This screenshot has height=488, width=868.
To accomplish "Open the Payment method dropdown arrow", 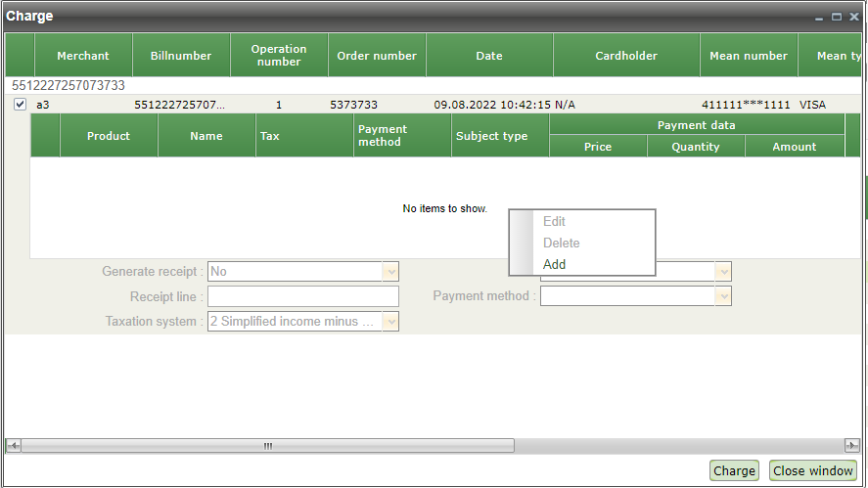I will 723,296.
